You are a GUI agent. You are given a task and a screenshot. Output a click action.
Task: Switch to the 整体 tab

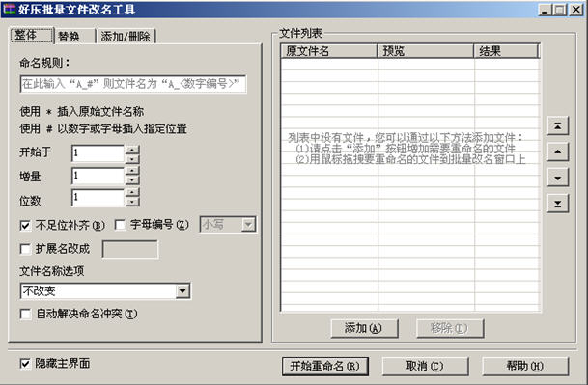coord(32,36)
